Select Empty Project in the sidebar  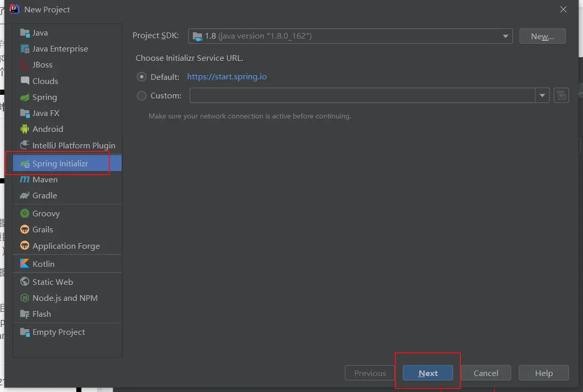coord(58,332)
